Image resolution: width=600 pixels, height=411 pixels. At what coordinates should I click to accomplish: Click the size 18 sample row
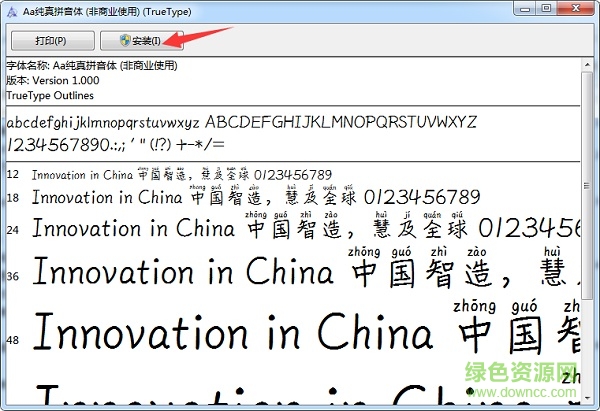[x=243, y=197]
